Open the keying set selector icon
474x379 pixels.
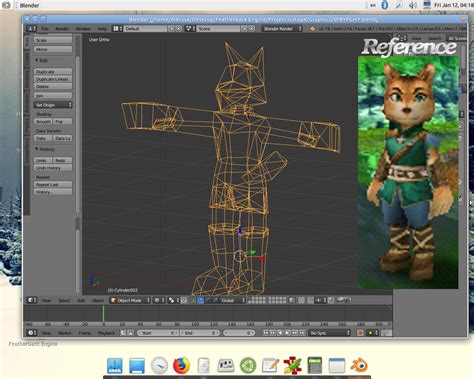pyautogui.click(x=373, y=333)
